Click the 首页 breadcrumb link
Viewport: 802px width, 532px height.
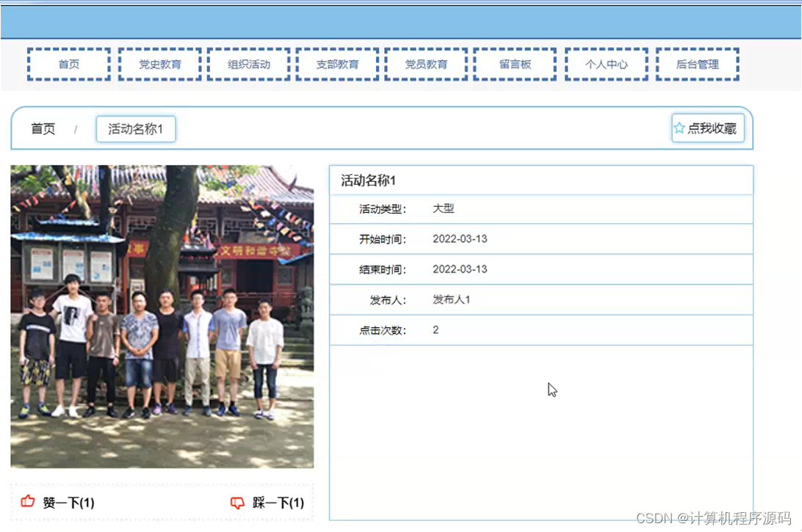pos(43,129)
